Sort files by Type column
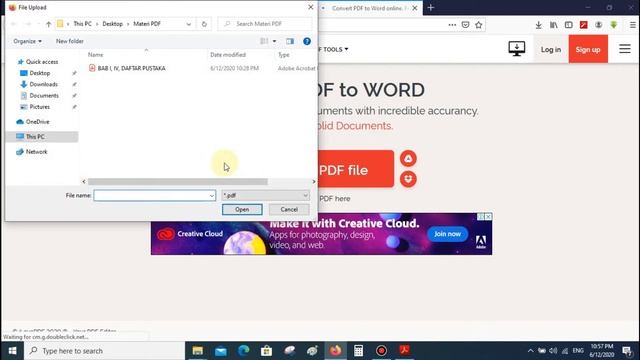Image resolution: width=640 pixels, height=360 pixels. pos(284,55)
